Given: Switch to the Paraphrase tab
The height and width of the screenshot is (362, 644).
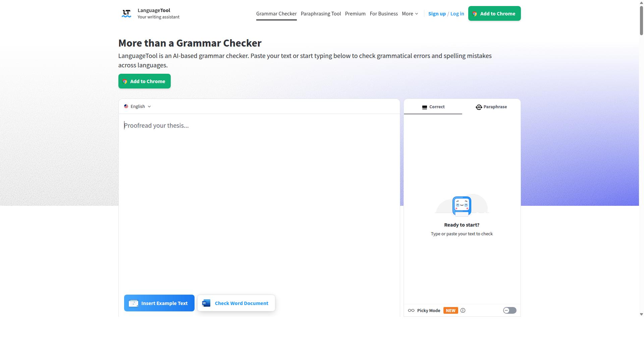Looking at the screenshot, I should click(491, 107).
